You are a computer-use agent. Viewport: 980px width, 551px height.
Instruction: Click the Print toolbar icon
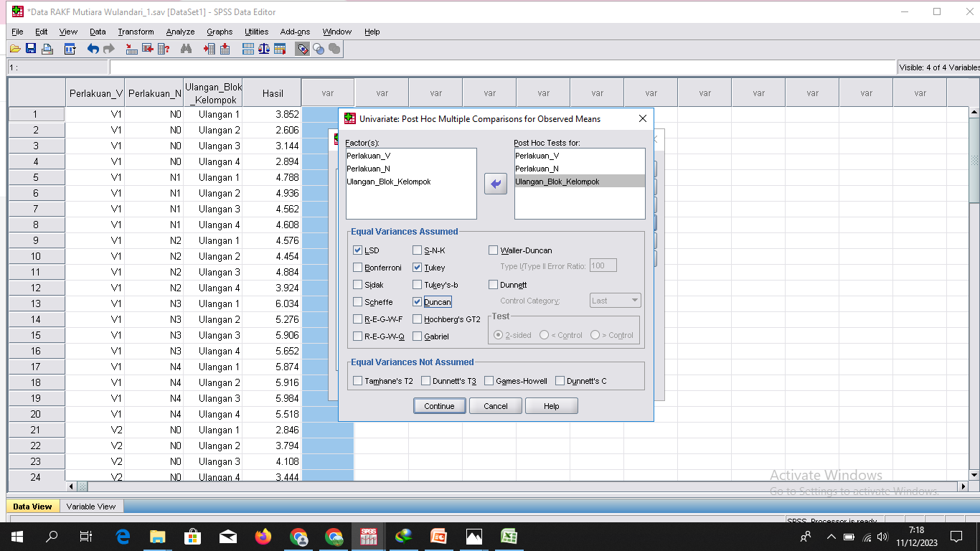click(x=47, y=49)
